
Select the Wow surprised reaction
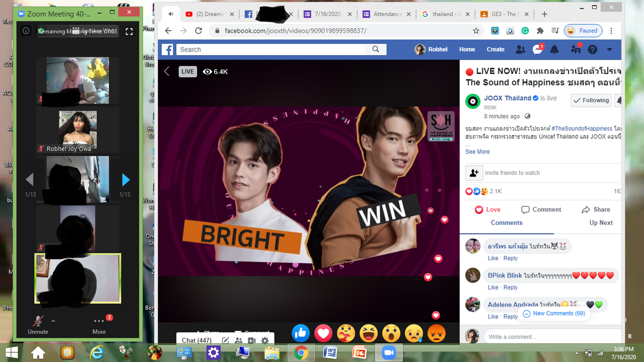[x=392, y=334]
